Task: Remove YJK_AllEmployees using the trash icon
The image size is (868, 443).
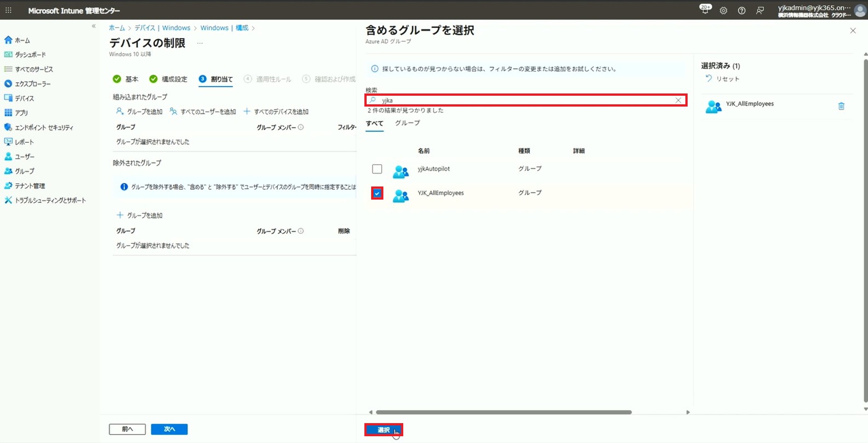Action: click(841, 106)
